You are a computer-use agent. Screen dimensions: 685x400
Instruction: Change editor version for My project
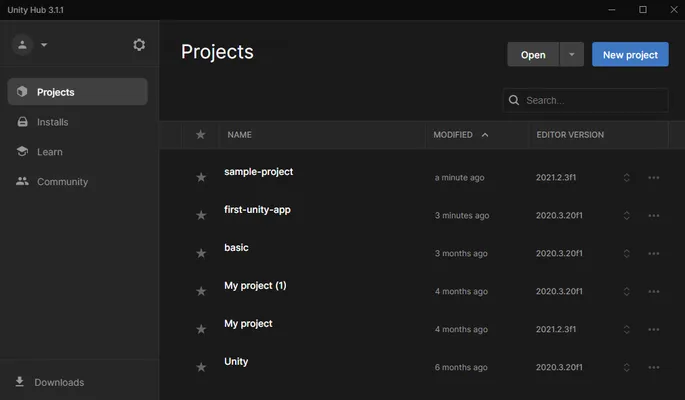click(626, 329)
